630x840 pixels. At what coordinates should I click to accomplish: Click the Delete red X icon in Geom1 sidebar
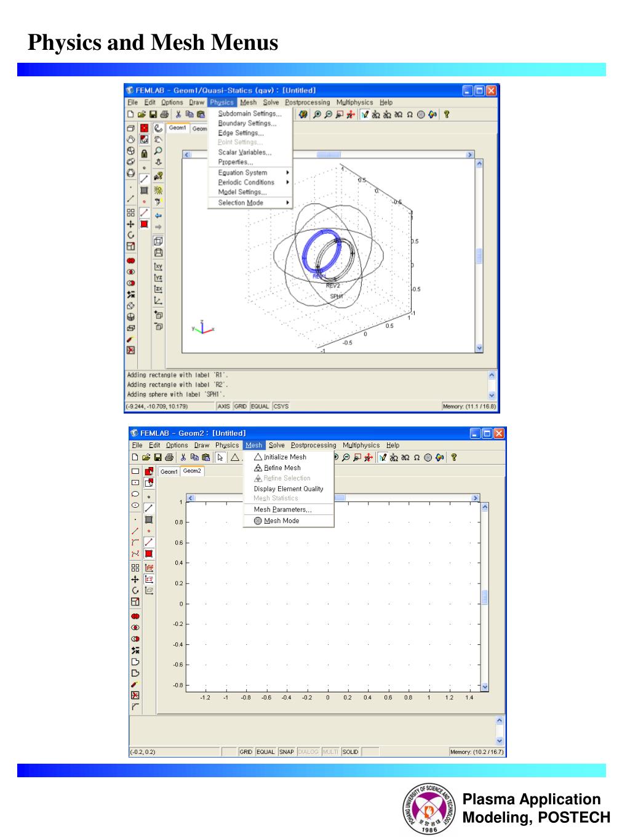point(130,350)
